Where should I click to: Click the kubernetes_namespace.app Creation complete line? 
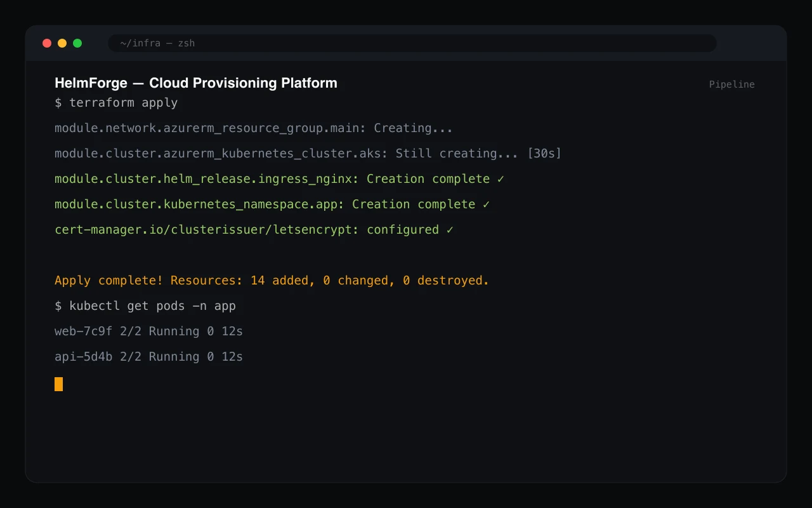pos(272,204)
